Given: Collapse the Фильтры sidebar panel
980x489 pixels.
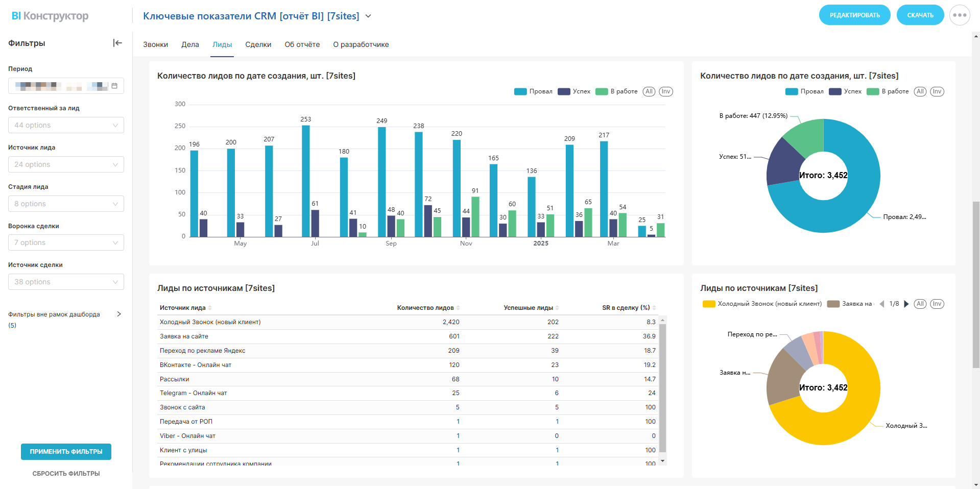Looking at the screenshot, I should (x=117, y=43).
